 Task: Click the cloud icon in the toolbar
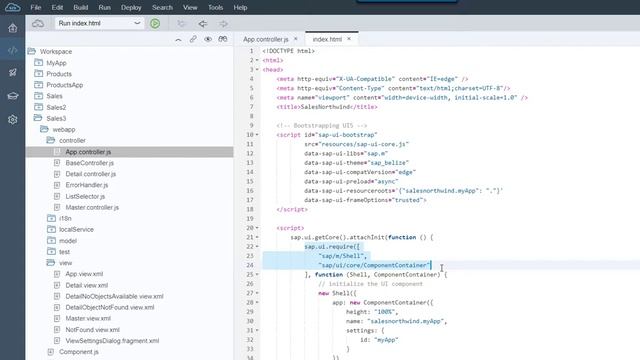coord(38,24)
